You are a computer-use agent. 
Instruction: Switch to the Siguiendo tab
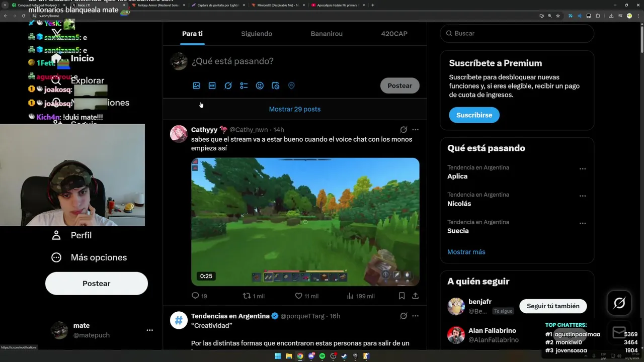[257, 34]
